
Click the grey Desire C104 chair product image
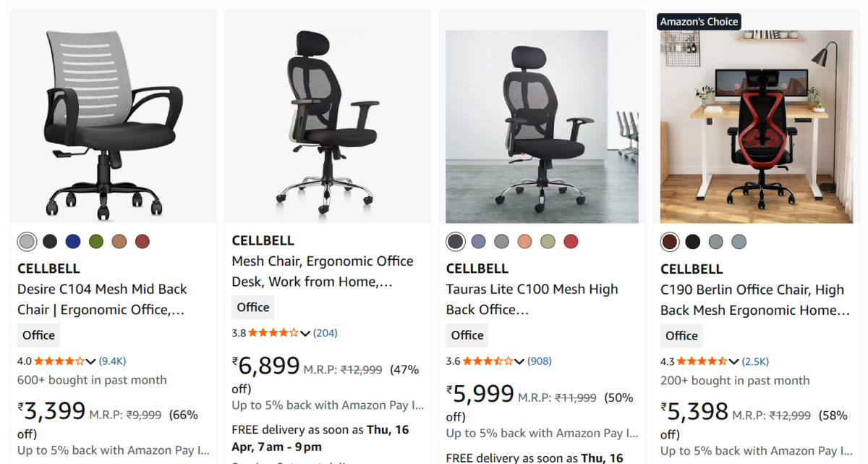point(114,125)
